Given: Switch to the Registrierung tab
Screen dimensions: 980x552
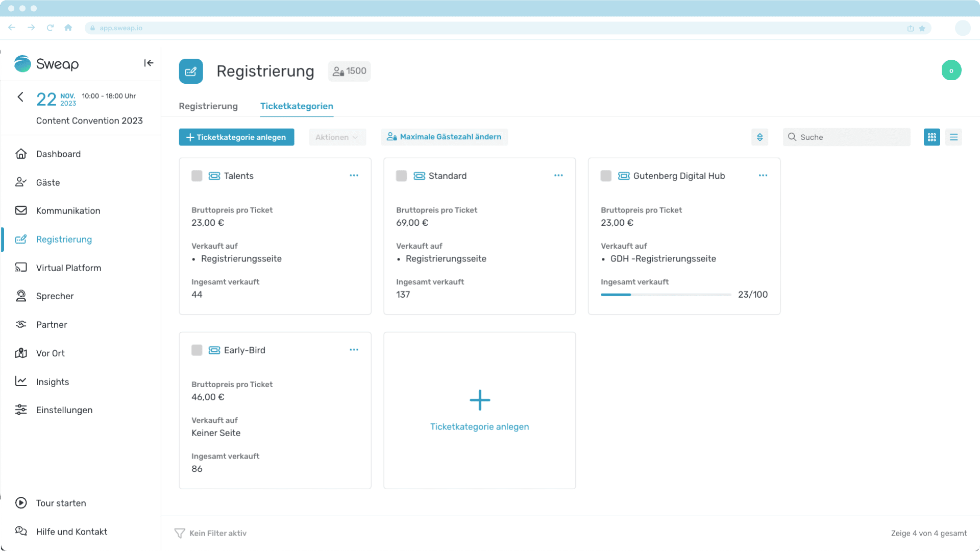Looking at the screenshot, I should click(x=208, y=106).
